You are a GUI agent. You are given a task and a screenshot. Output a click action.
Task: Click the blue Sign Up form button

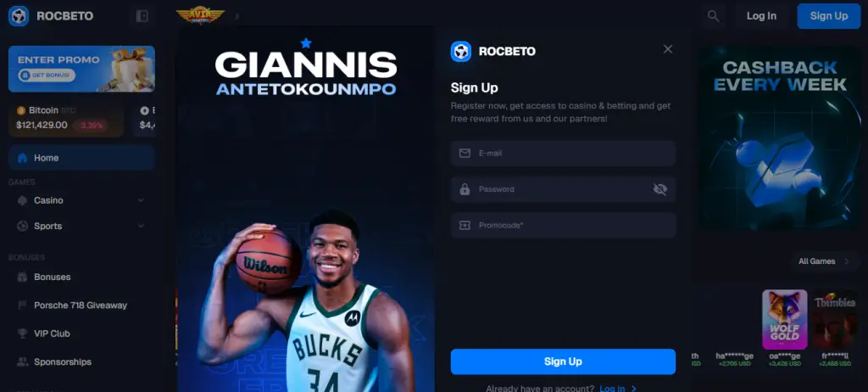click(563, 361)
